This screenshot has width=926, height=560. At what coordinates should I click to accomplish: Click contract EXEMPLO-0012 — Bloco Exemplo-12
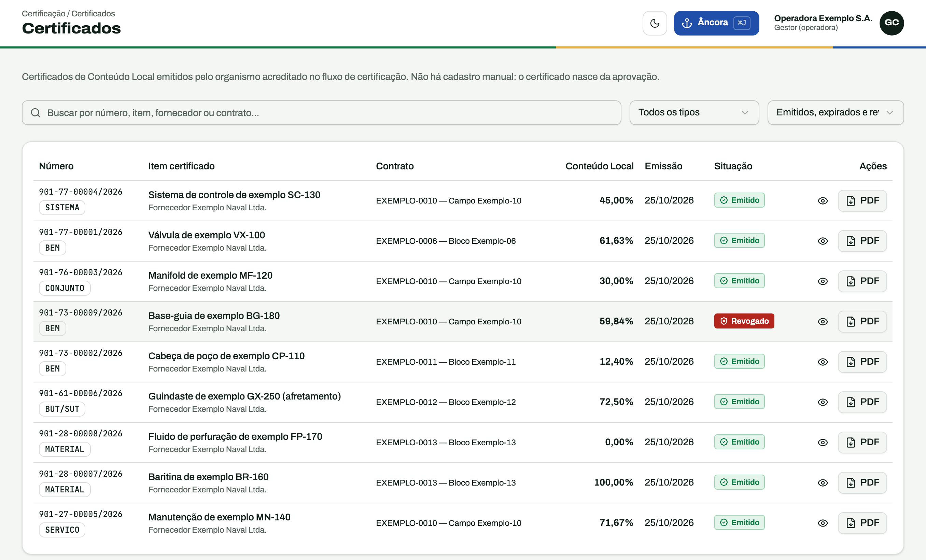[x=446, y=402]
